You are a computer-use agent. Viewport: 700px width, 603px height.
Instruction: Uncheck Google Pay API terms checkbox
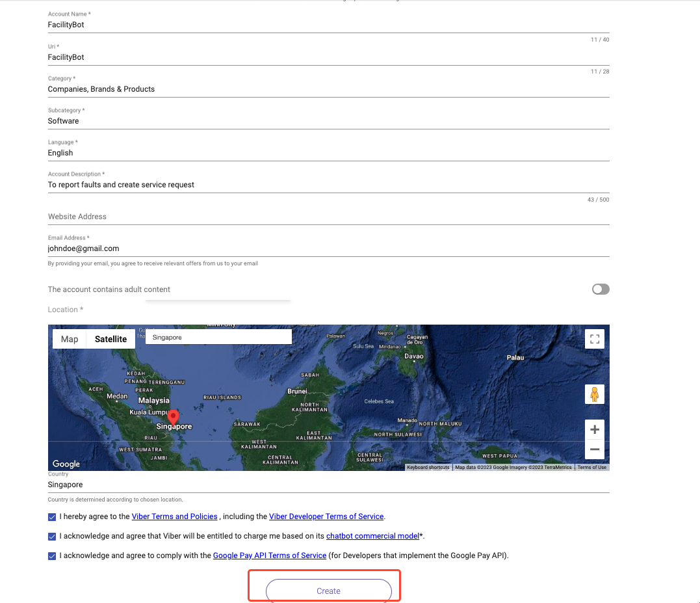[x=52, y=556]
